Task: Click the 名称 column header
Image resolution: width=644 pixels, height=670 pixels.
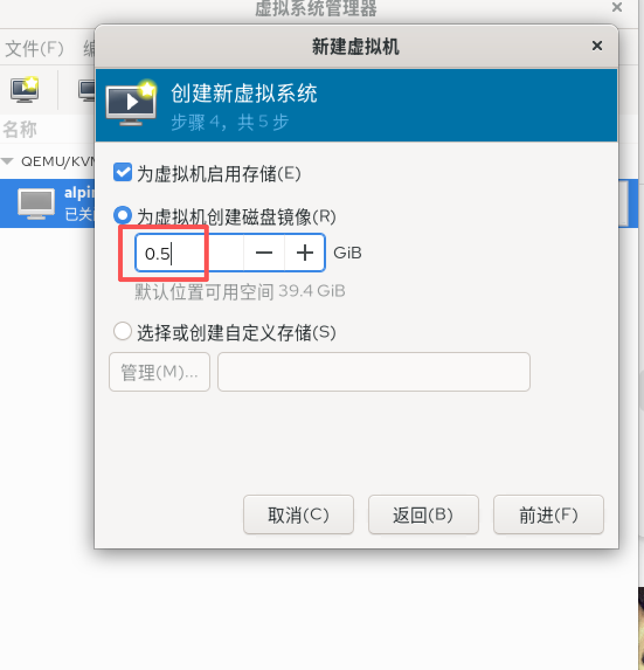Action: [20, 129]
